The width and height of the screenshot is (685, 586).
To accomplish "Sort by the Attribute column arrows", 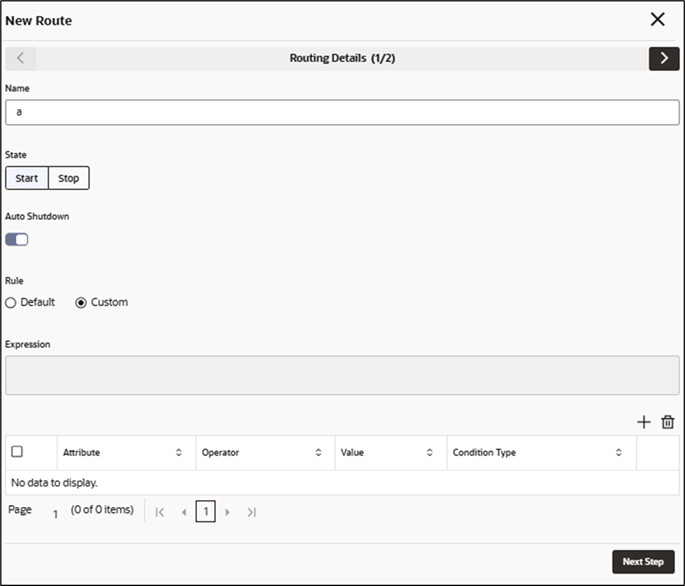I will 179,452.
